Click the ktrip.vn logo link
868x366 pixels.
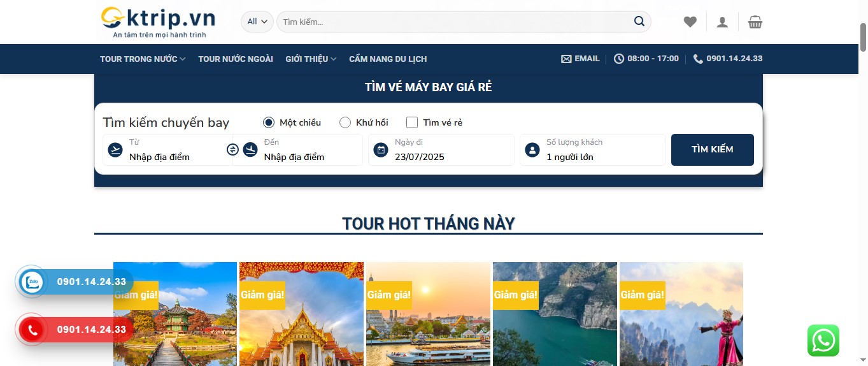(159, 22)
